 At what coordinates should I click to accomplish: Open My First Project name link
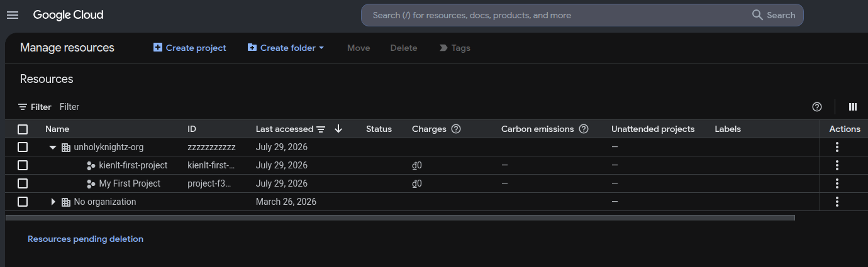point(130,183)
